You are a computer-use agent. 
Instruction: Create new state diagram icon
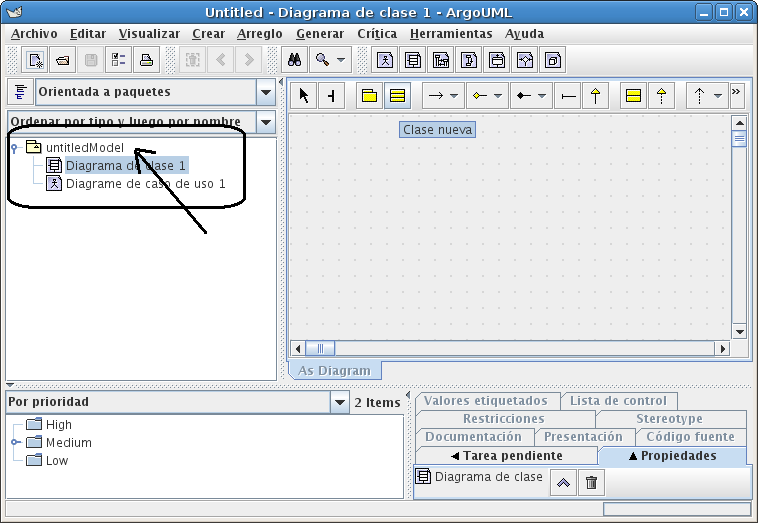point(497,60)
